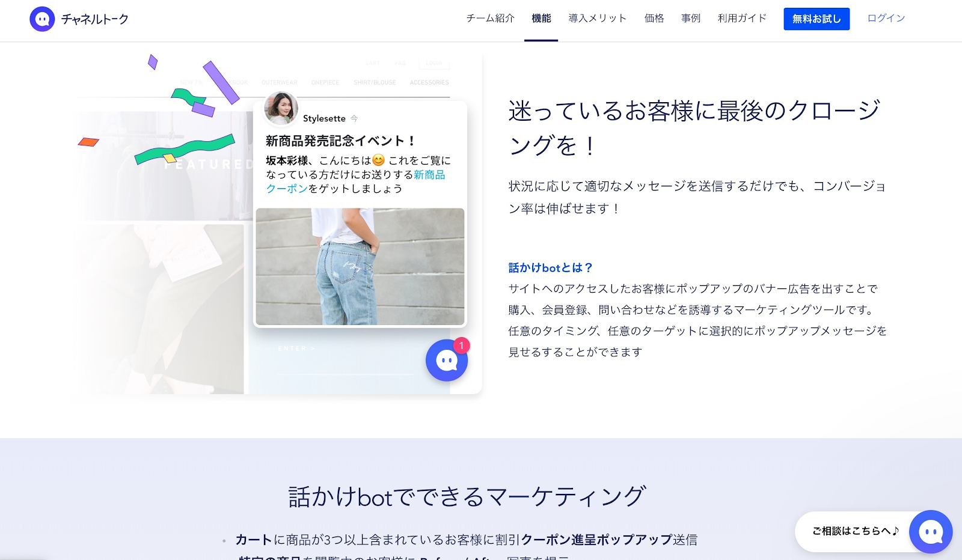Open the 利用ガイド menu item
962x560 pixels.
pos(743,19)
